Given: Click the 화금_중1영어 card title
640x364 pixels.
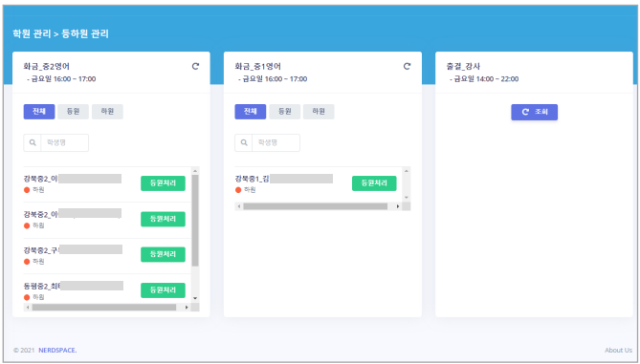Looking at the screenshot, I should pos(258,66).
